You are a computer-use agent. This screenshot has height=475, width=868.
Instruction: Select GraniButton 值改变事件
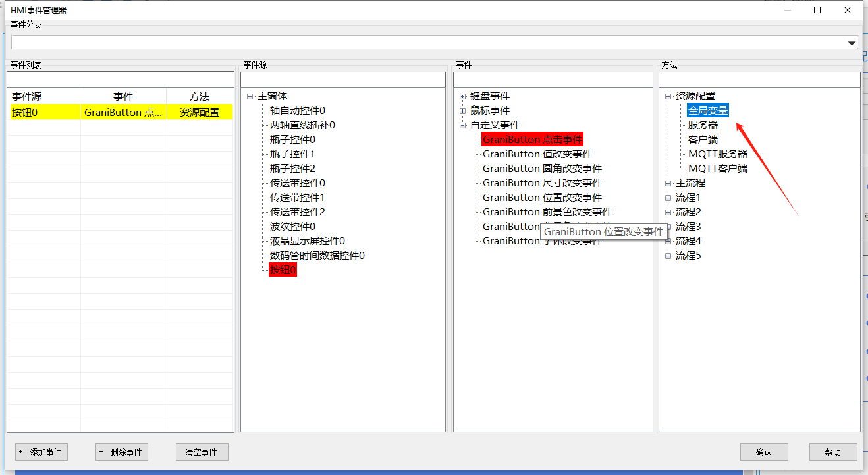pos(537,154)
